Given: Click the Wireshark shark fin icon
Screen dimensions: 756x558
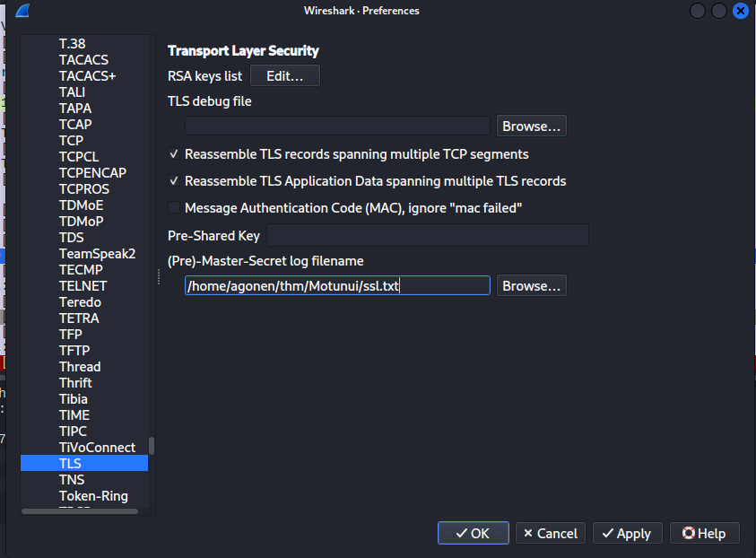Looking at the screenshot, I should pos(22,12).
